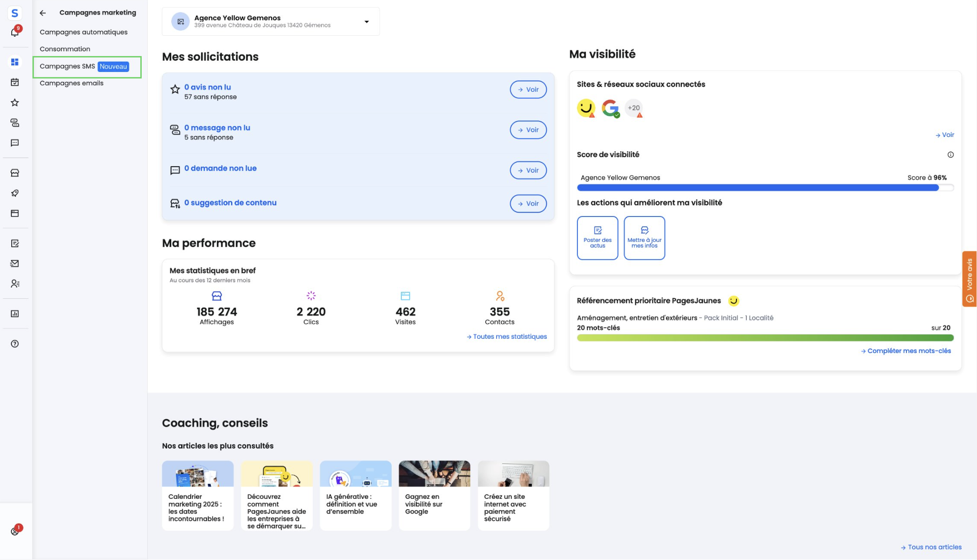Open the contacts person icon in sidebar
Screen dimensions: 977x560
(x=15, y=284)
